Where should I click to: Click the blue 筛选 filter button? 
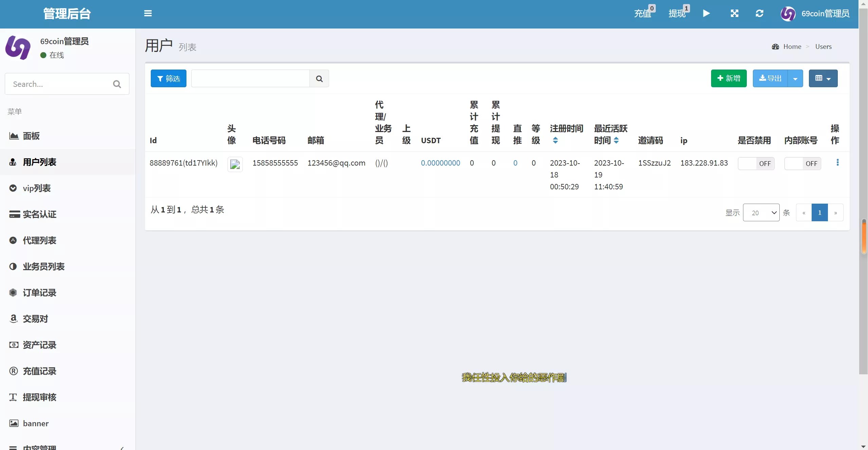pos(168,79)
